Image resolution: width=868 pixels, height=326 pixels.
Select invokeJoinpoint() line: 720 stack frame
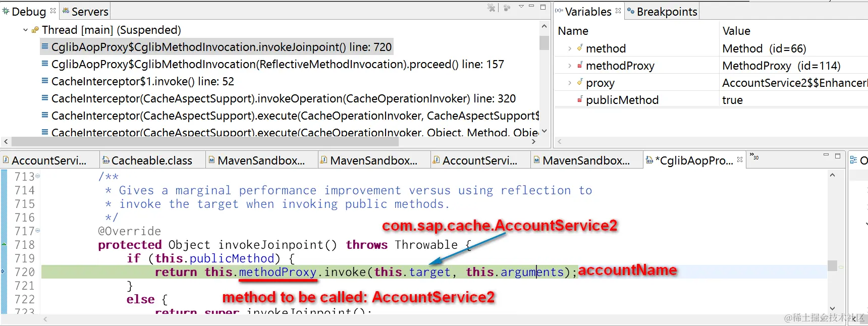coord(221,47)
